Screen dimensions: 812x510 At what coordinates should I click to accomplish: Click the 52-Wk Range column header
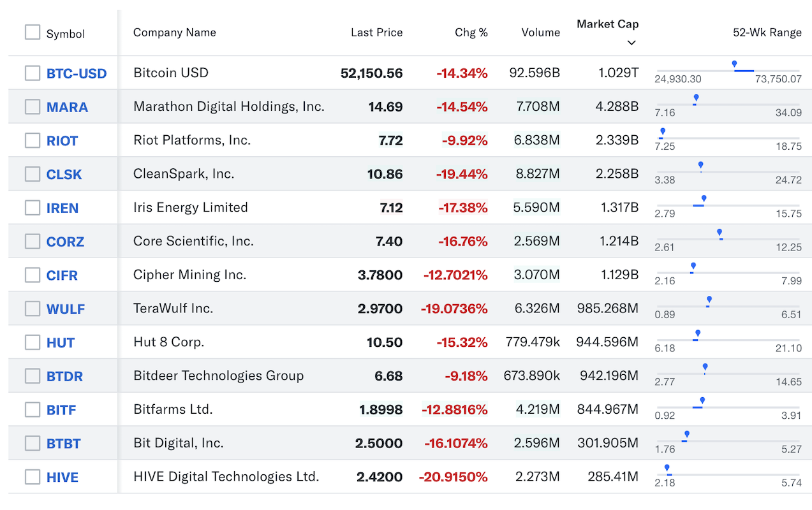[x=767, y=33]
